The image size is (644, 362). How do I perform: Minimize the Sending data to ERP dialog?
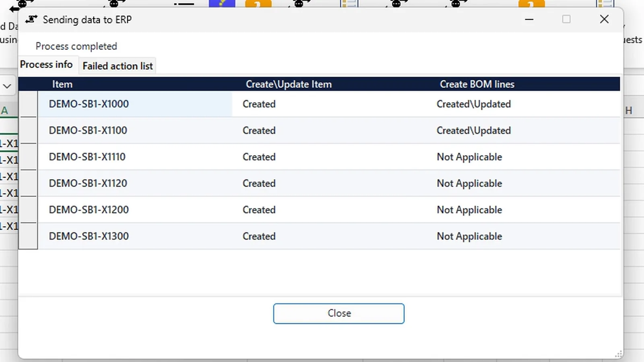[529, 19]
